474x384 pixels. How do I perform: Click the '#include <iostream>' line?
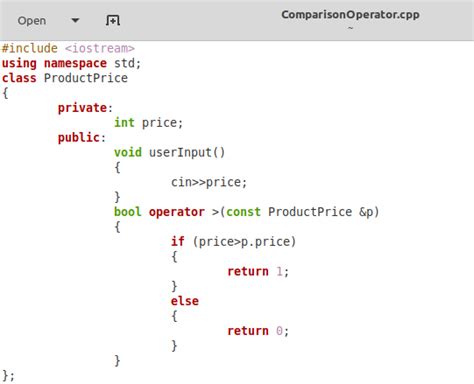click(68, 48)
